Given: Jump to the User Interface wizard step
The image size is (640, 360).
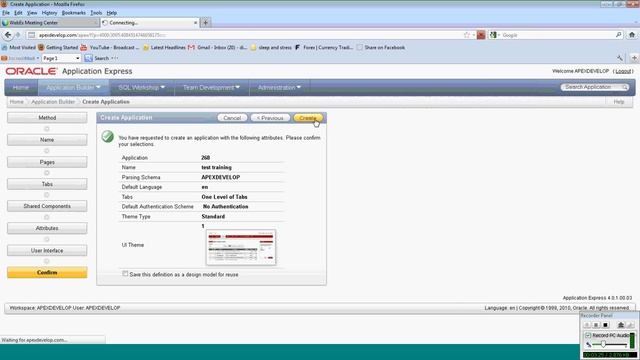Looking at the screenshot, I should click(x=47, y=250).
